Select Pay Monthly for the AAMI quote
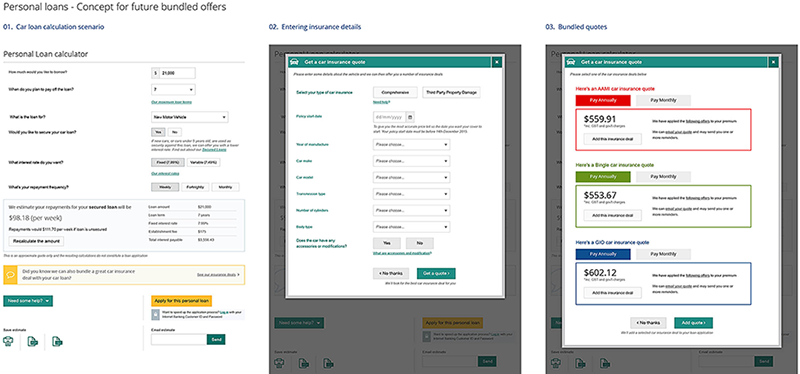Viewport: 800px width, 374px height. (663, 100)
